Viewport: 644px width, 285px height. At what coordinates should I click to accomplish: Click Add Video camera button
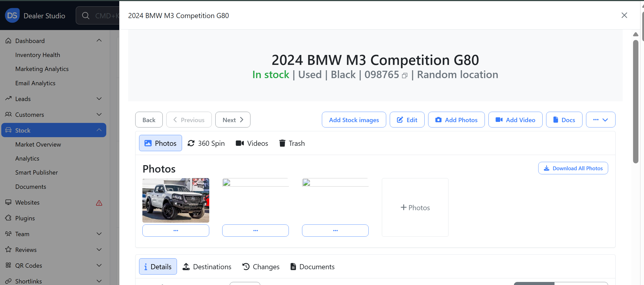coord(515,120)
